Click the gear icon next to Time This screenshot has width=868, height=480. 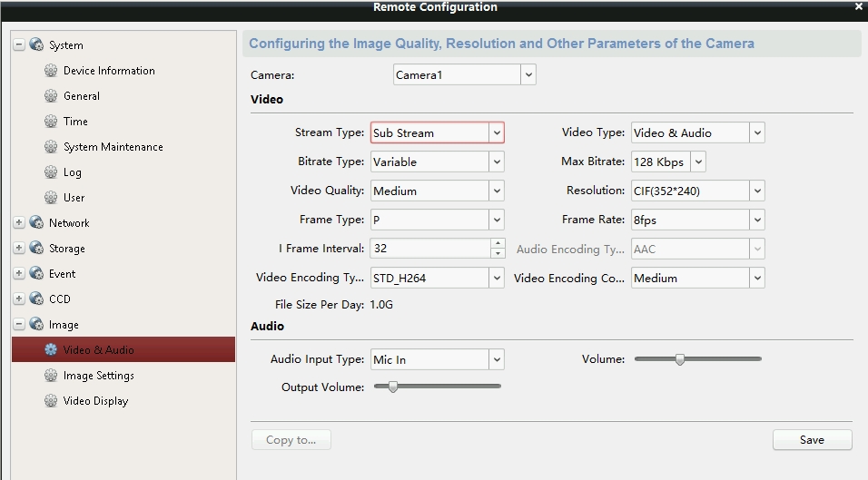51,122
